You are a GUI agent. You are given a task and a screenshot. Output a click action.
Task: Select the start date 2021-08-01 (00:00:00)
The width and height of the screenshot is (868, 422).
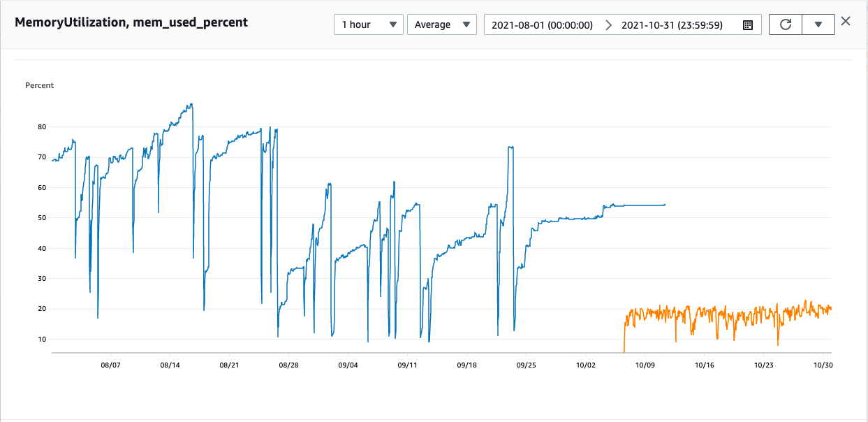point(542,25)
